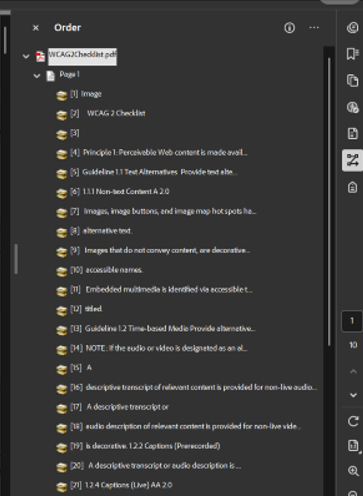Select order item [15] A

pyautogui.click(x=81, y=368)
